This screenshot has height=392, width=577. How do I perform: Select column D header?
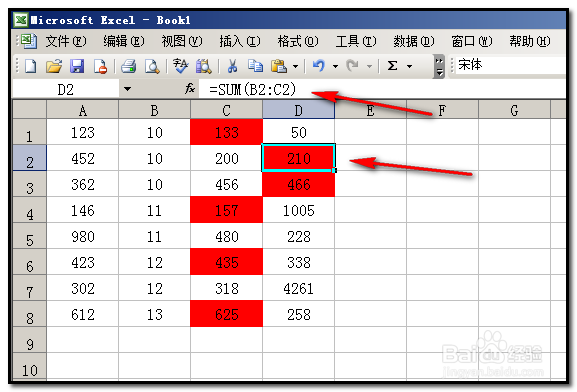pyautogui.click(x=298, y=110)
